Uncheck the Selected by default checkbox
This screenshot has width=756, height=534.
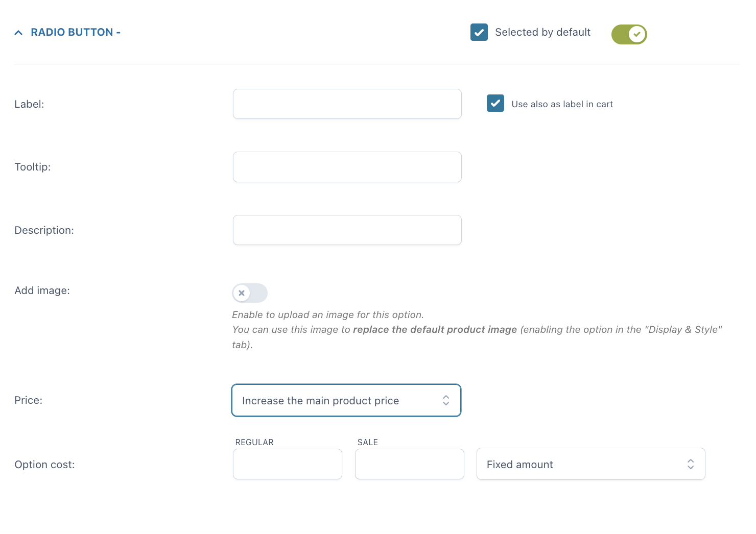tap(479, 32)
